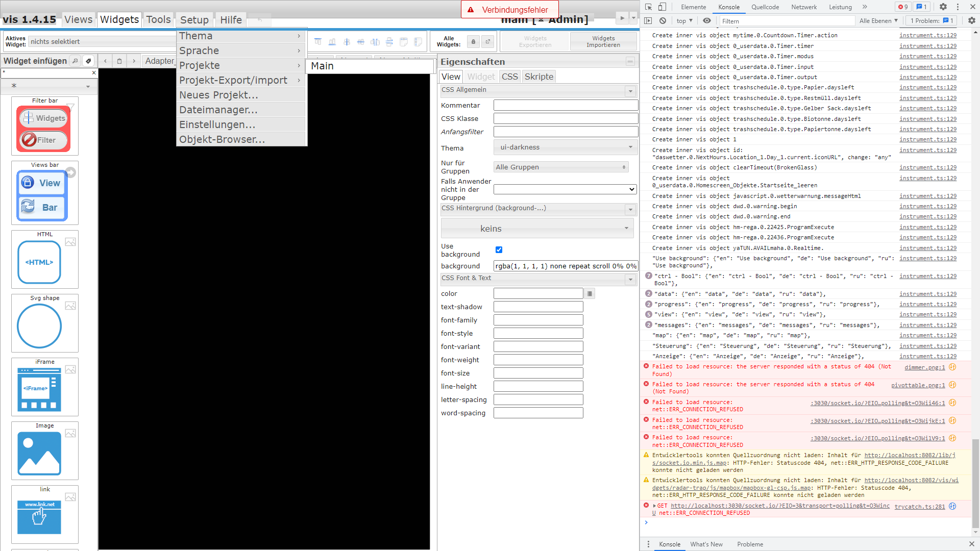Expand the keins background dropdown

[x=537, y=229]
